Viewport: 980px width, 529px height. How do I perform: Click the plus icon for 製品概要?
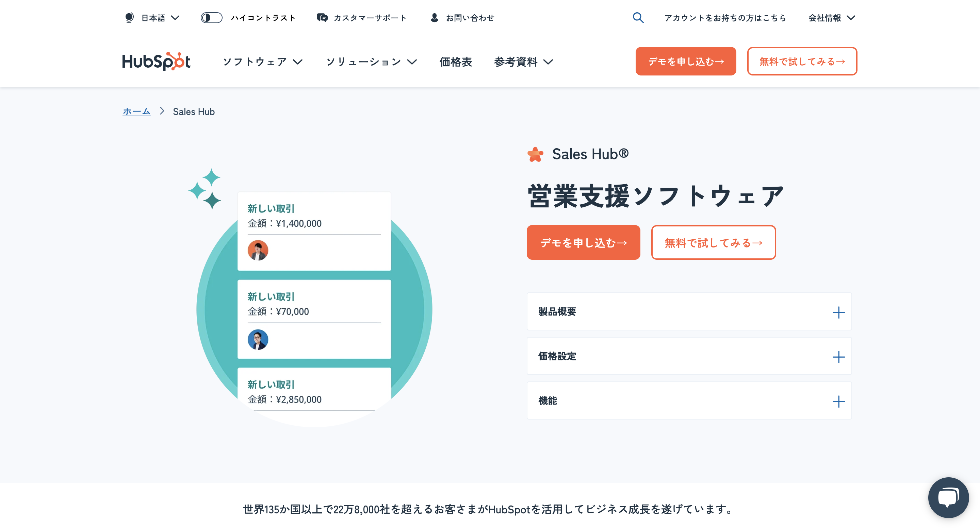point(838,312)
